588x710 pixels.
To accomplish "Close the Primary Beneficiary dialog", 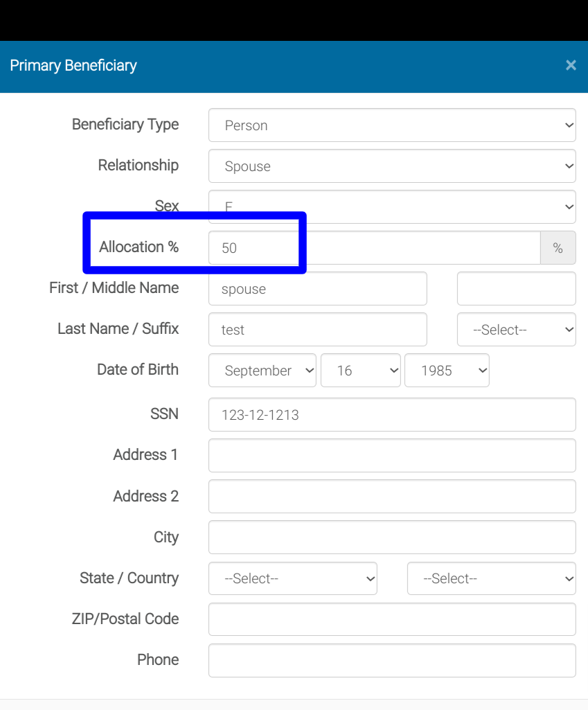I will [571, 65].
